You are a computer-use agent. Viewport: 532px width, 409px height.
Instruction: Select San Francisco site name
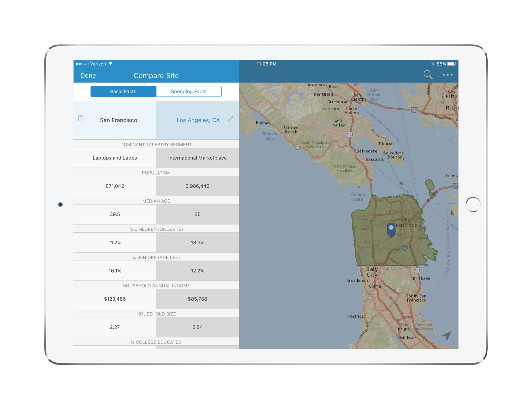[118, 120]
